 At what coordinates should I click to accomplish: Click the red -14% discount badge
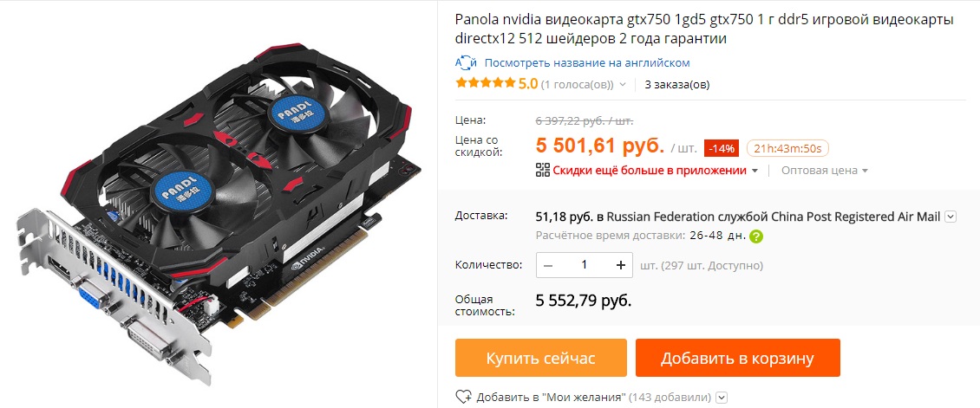coord(722,148)
